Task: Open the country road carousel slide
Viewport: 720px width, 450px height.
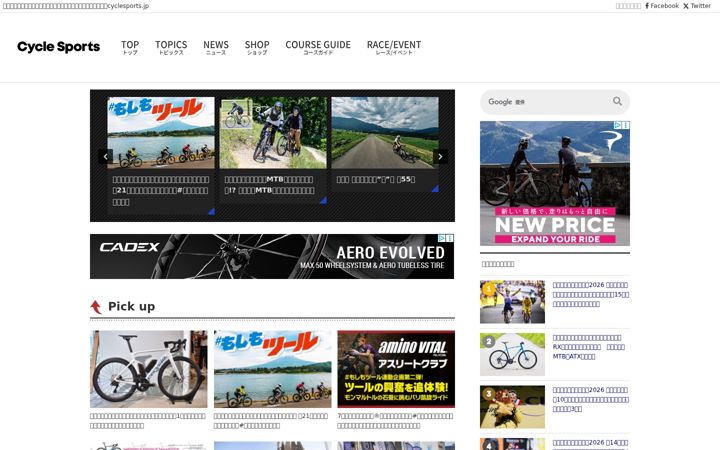Action: click(x=385, y=132)
